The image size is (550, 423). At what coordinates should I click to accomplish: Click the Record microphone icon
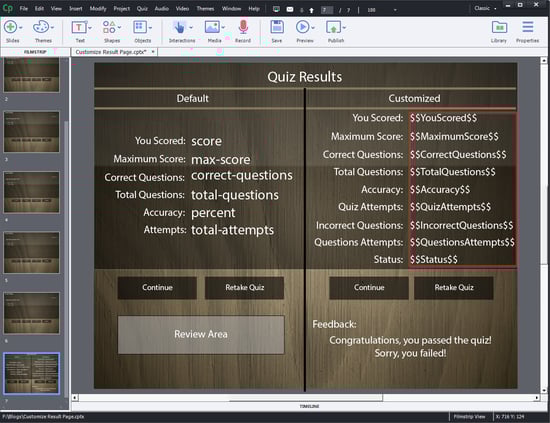[x=243, y=27]
